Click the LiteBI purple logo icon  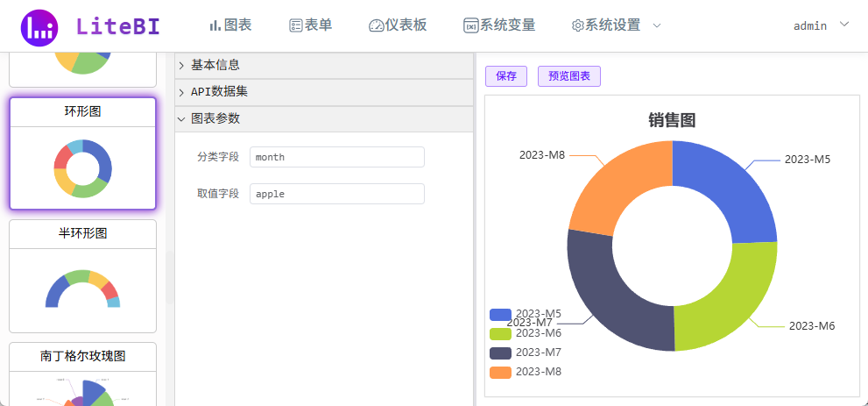(39, 27)
